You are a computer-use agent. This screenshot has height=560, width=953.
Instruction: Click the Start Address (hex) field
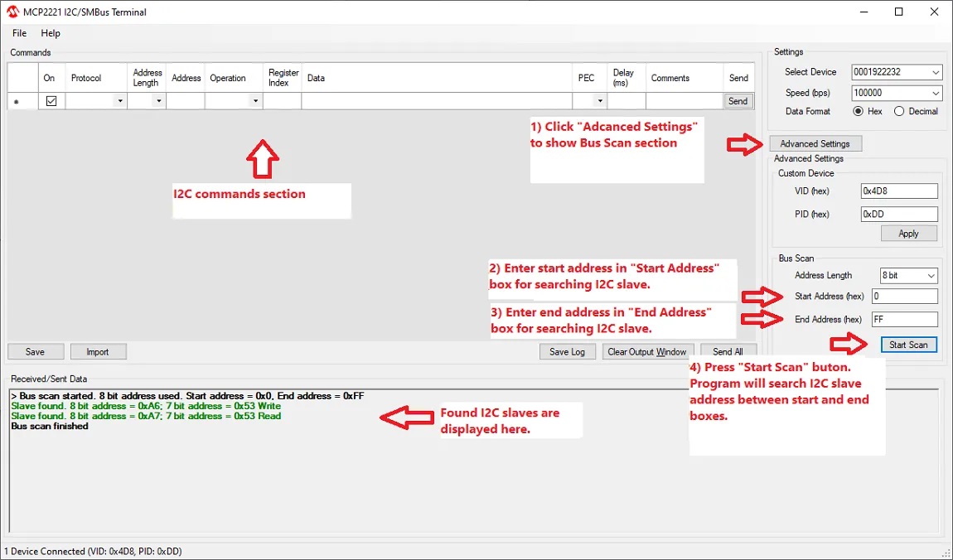(904, 297)
